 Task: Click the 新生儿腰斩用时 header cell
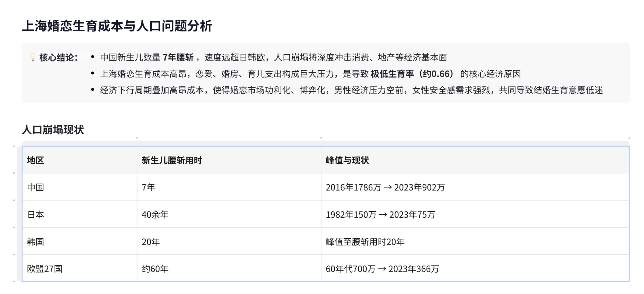click(x=229, y=160)
